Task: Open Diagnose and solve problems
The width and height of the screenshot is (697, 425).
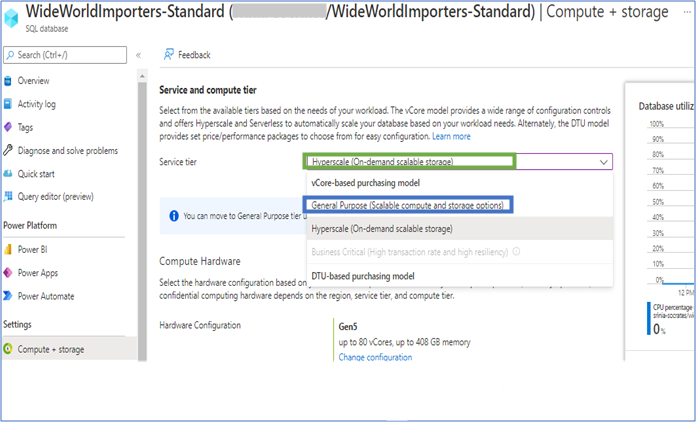Action: coord(69,150)
